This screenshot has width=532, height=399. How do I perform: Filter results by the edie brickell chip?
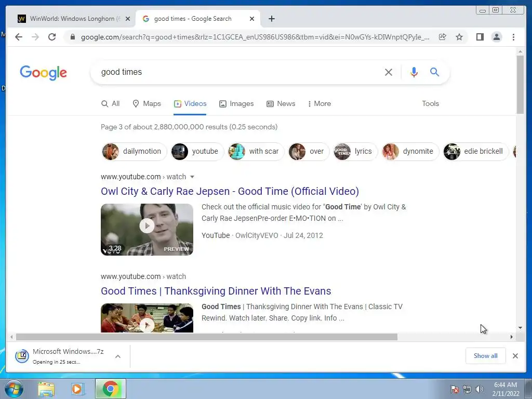pos(476,151)
